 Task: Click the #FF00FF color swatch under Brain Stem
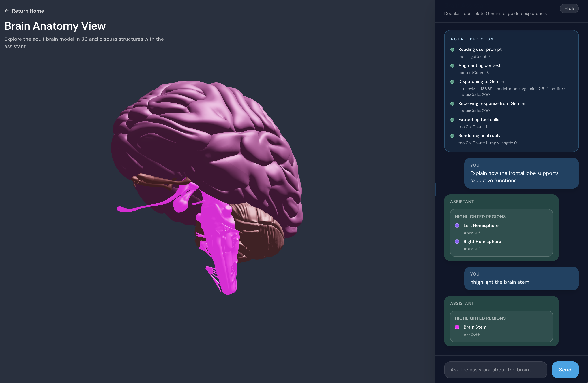tap(471, 334)
